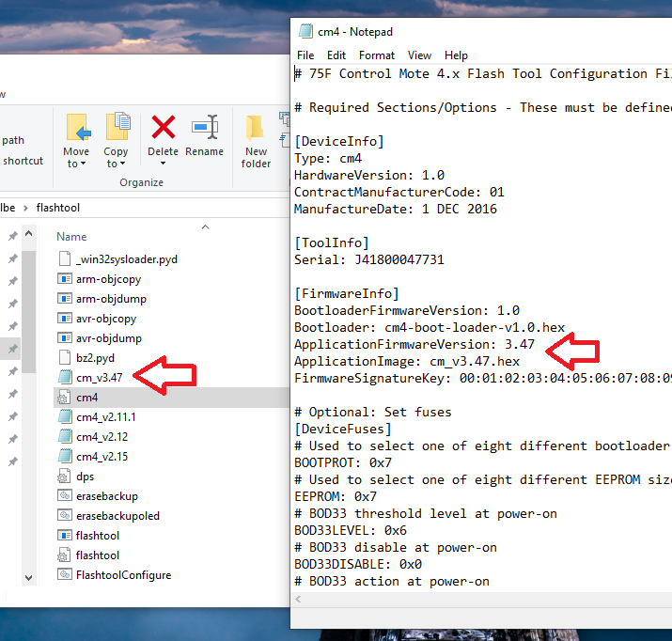
Task: Expand the Delete options arrow
Action: 163,164
